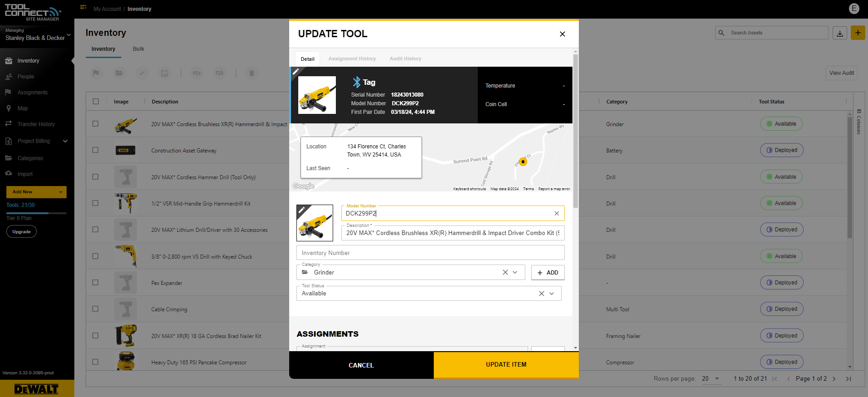Clear the Available tool status
The width and height of the screenshot is (868, 397).
pyautogui.click(x=541, y=294)
